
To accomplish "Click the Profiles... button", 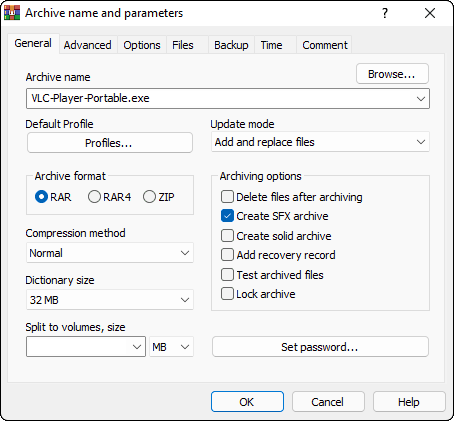I will tap(110, 143).
